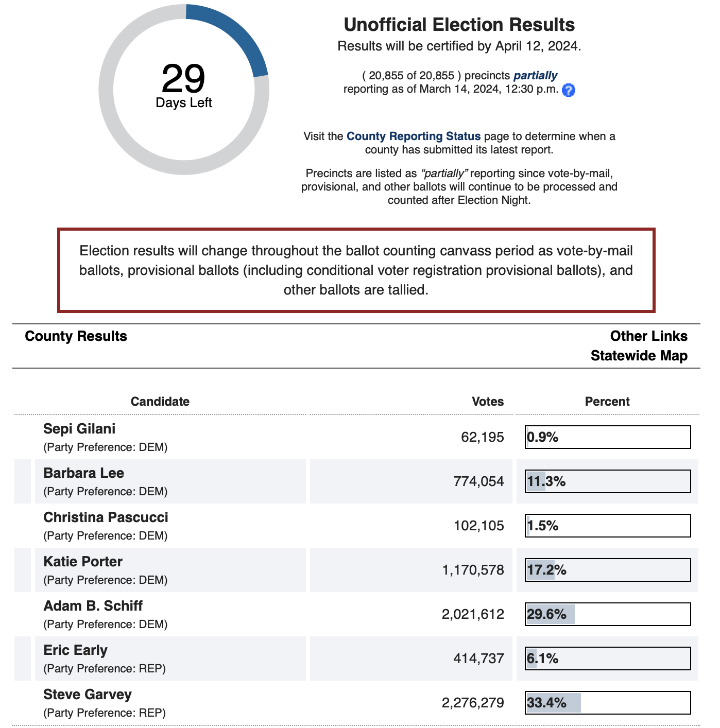720x728 pixels.
Task: Click the Other Links heading
Action: [x=648, y=336]
